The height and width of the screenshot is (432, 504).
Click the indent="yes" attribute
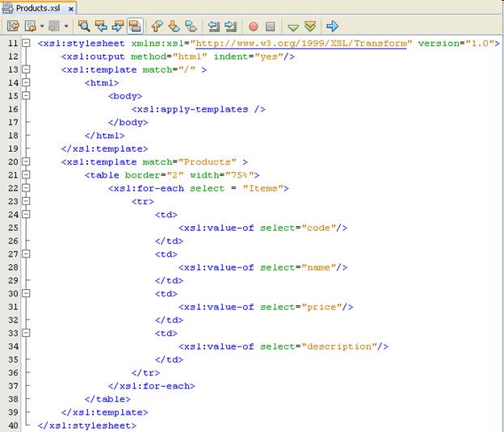coord(249,57)
